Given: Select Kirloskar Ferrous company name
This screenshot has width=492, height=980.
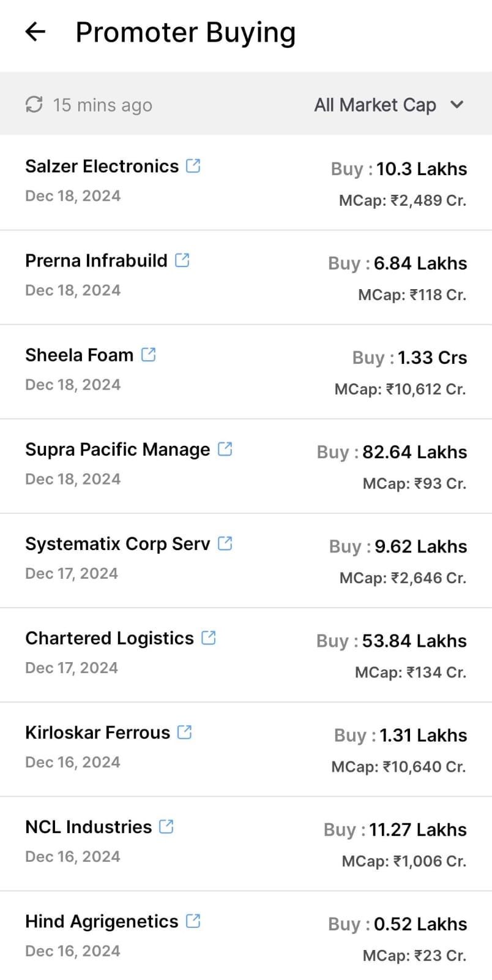Looking at the screenshot, I should [97, 733].
